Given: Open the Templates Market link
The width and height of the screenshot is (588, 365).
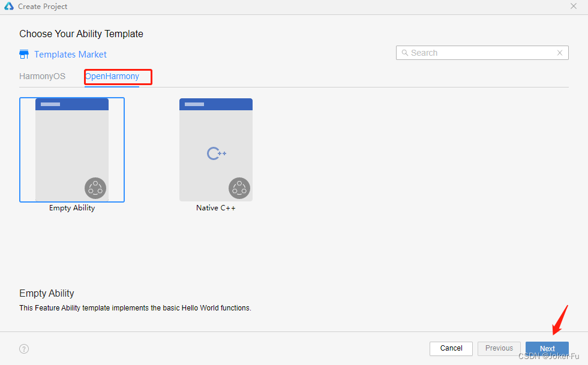Looking at the screenshot, I should click(71, 55).
